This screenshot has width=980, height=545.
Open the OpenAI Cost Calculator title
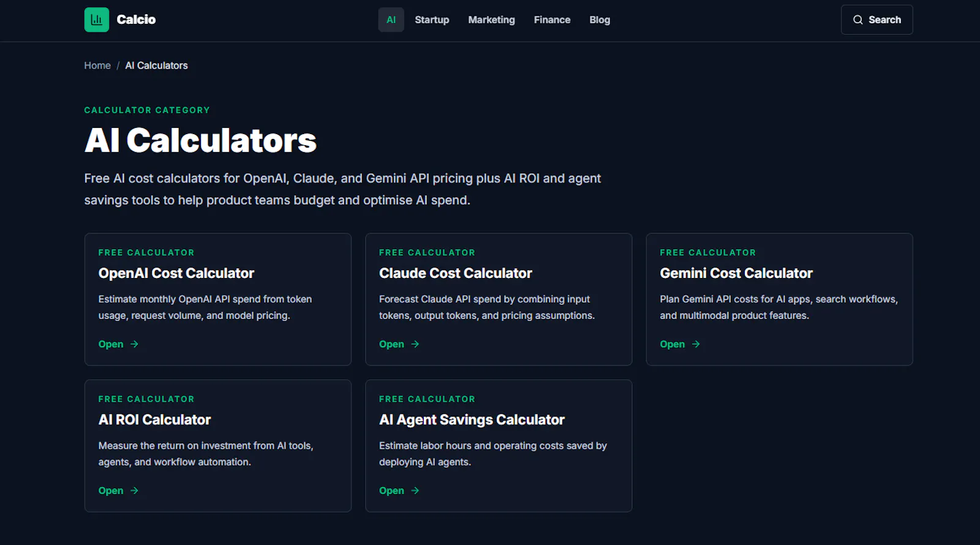tap(176, 273)
